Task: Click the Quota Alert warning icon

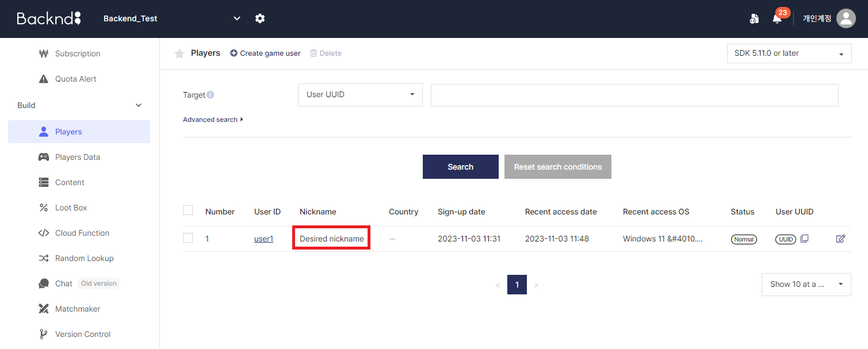Action: [44, 79]
